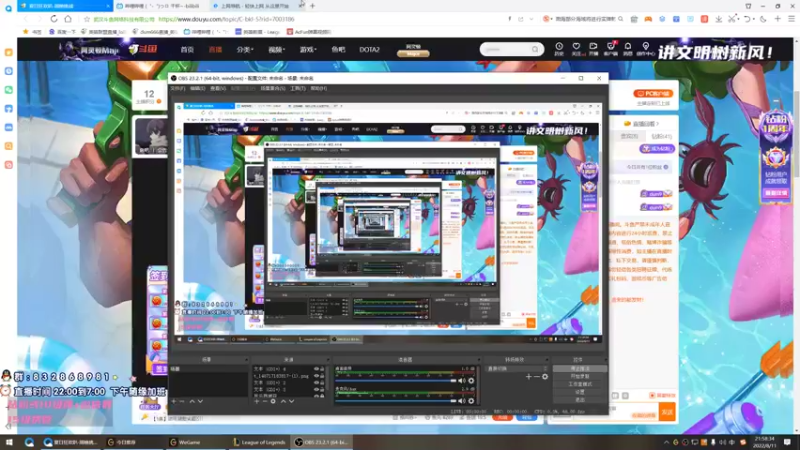Toggle the lock of 文本 (GDI+) 6 source

click(x=322, y=369)
